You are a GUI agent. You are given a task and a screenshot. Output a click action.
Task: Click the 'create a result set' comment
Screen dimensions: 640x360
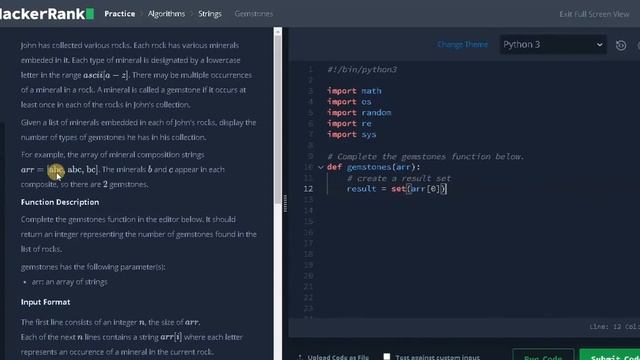click(399, 178)
